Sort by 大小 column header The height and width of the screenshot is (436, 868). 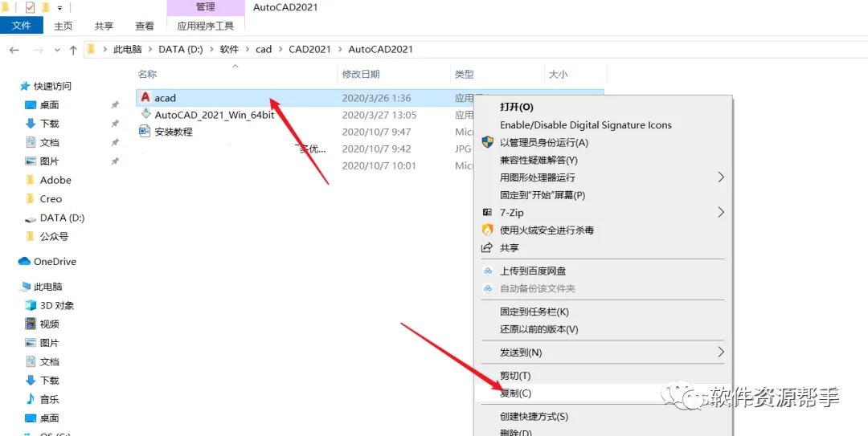point(558,74)
